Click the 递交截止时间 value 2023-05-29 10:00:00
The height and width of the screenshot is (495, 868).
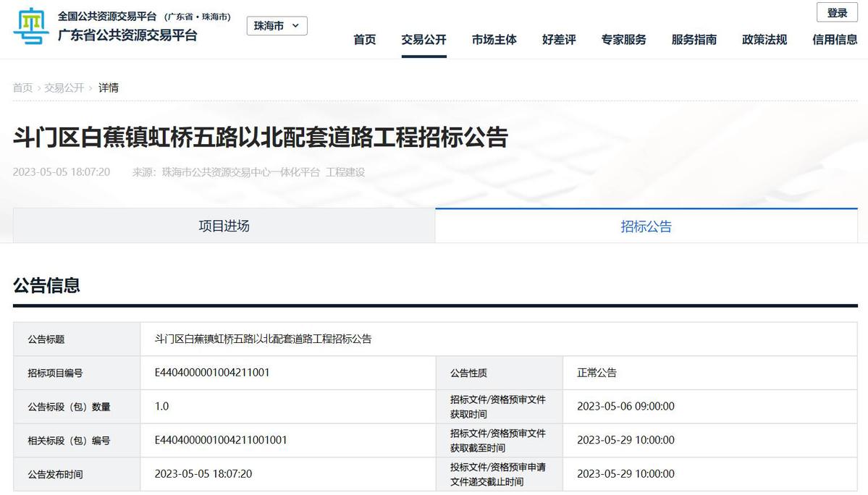(625, 474)
